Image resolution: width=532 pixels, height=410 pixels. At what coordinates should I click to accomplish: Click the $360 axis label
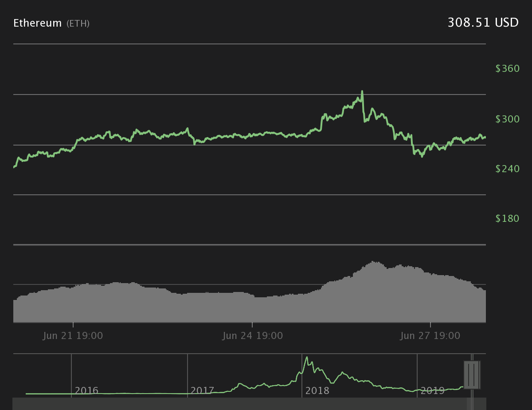tap(508, 68)
